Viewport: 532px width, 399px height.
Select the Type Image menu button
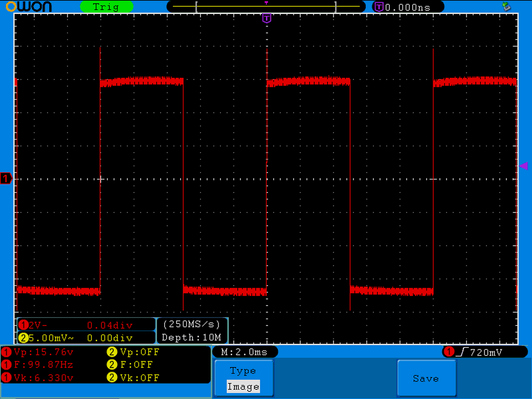pyautogui.click(x=244, y=378)
